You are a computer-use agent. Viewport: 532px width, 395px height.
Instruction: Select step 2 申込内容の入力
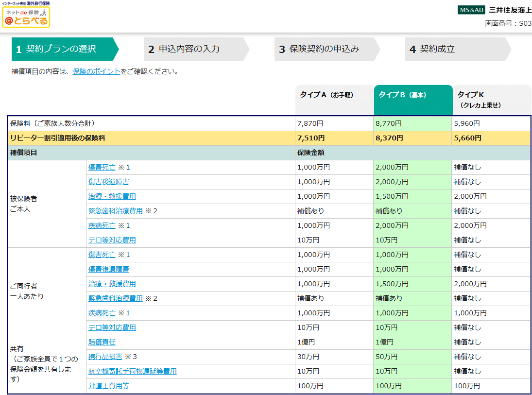point(196,49)
